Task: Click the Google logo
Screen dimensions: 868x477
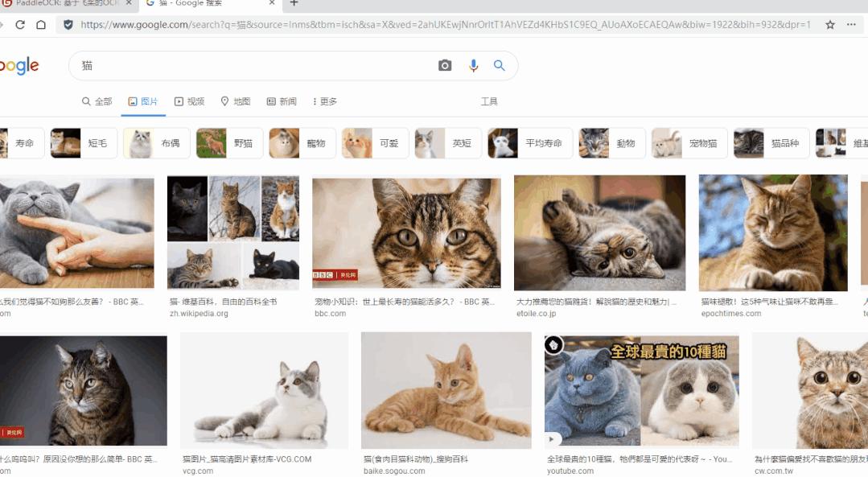Action: [x=19, y=66]
